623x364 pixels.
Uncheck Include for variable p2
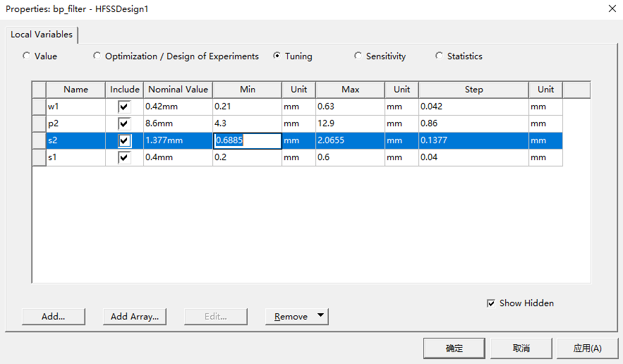click(x=125, y=123)
